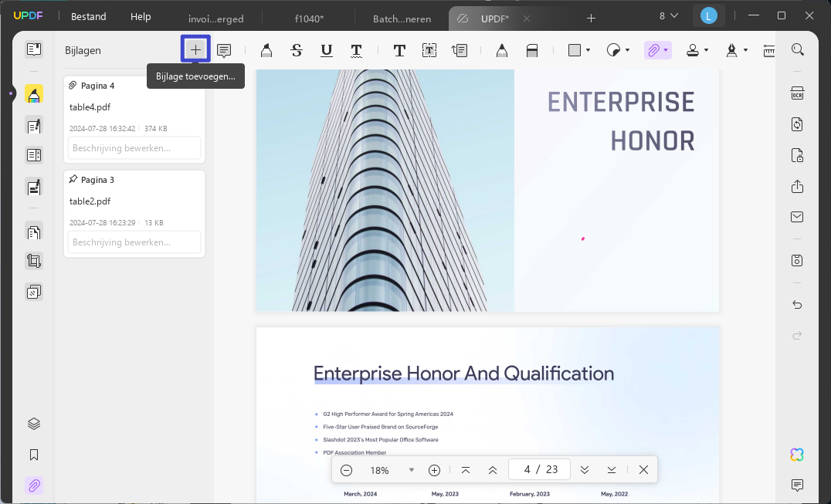Go to the previous page
The height and width of the screenshot is (504, 831).
click(493, 470)
